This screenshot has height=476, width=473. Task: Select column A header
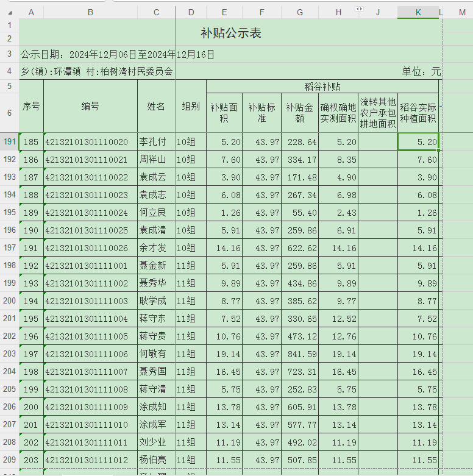coord(31,12)
